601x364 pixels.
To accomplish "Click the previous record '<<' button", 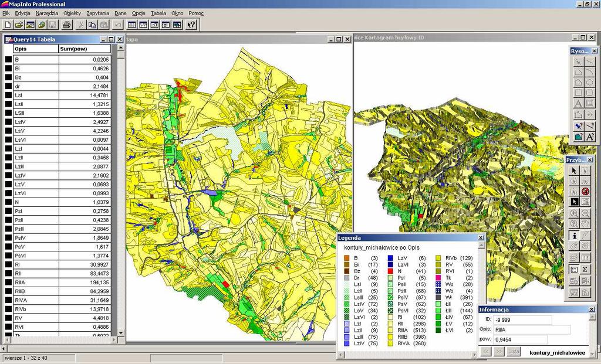I will tap(486, 351).
